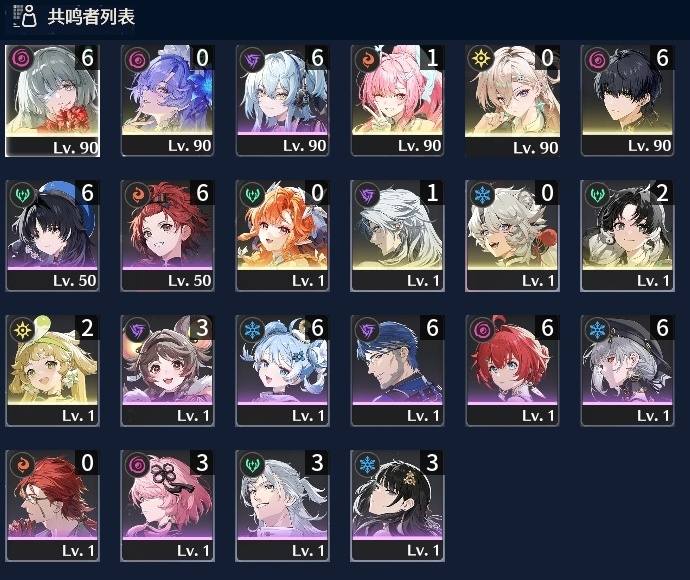Click the resonator list header icon

coord(24,16)
